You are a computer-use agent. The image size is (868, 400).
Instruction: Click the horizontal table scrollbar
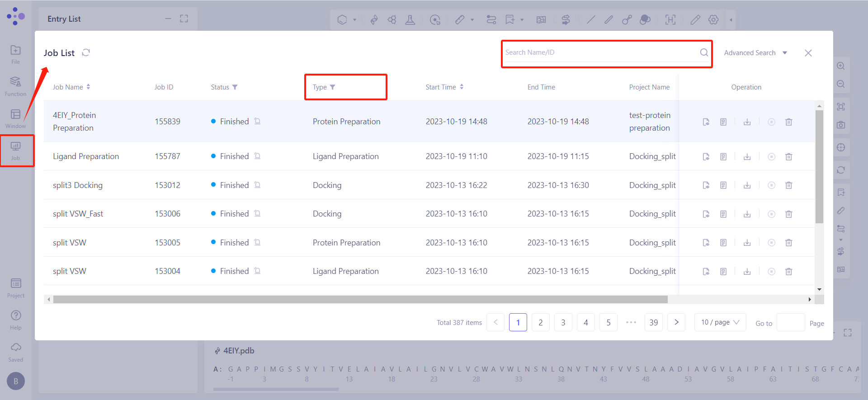(360, 300)
